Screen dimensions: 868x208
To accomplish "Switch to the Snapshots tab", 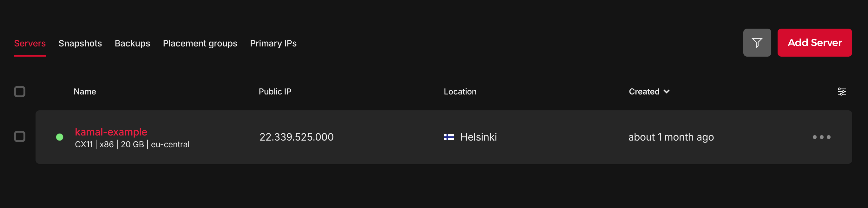I will 80,43.
